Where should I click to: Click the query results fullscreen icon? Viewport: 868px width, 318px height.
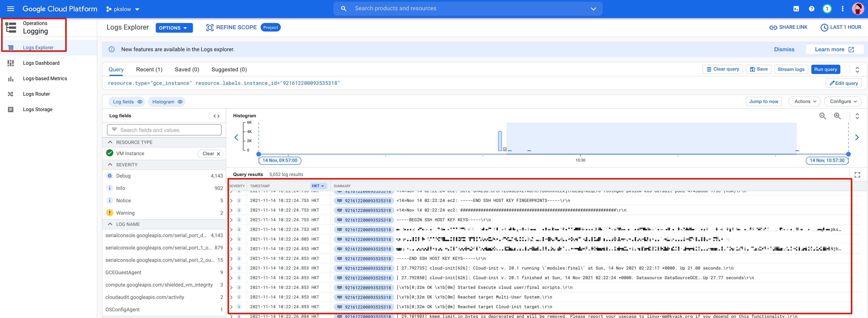(x=857, y=175)
